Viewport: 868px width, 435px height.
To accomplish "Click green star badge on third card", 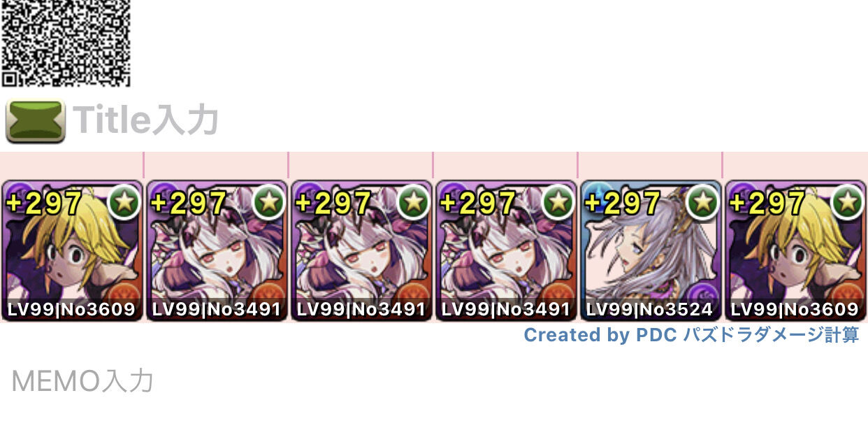I will pos(414,202).
